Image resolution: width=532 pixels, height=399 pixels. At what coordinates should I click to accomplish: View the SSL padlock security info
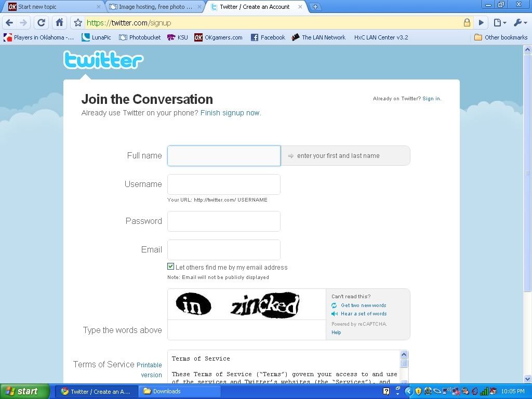[x=467, y=23]
